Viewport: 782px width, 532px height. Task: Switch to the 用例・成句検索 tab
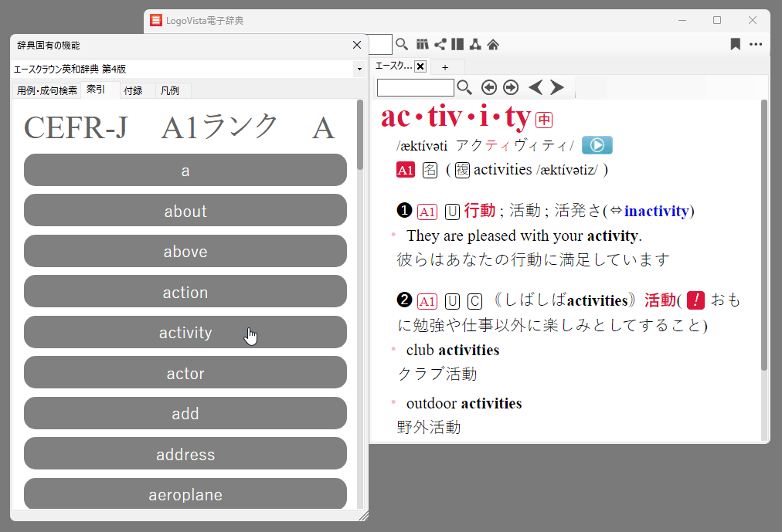47,90
